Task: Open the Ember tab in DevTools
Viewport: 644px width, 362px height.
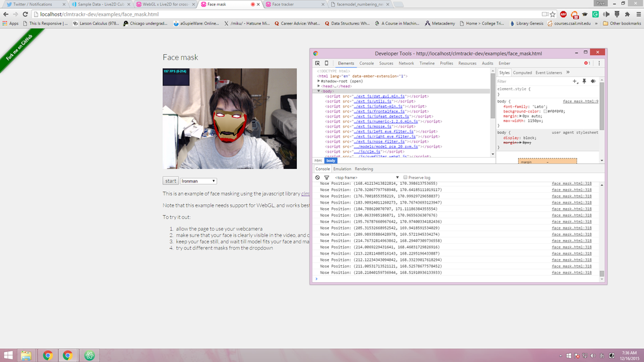Action: coord(504,63)
